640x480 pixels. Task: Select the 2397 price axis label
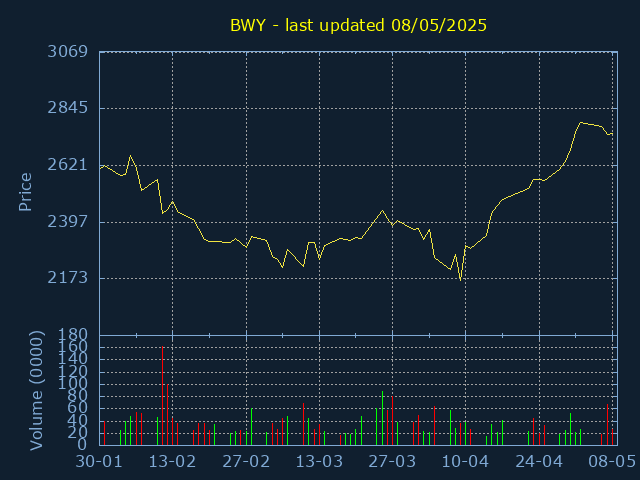tap(68, 222)
